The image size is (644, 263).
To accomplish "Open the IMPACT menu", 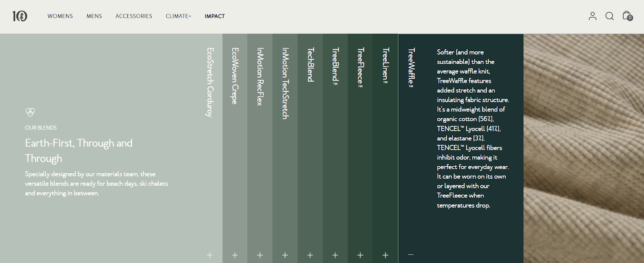I will [x=215, y=16].
